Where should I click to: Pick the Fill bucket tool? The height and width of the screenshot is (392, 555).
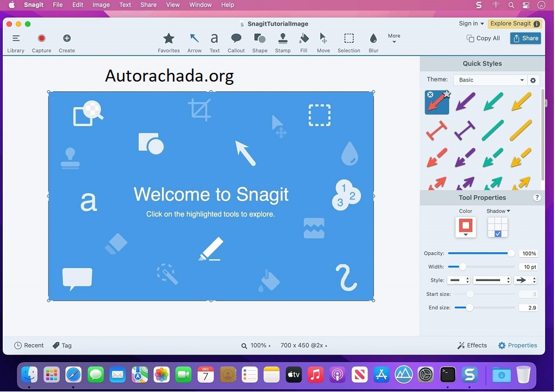pos(303,42)
